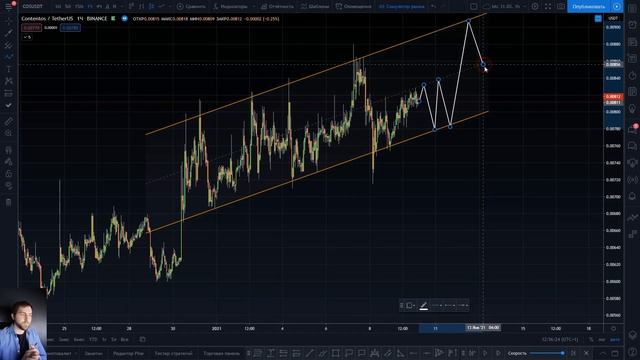
Task: Change line color with pencil swatch
Action: 424,305
